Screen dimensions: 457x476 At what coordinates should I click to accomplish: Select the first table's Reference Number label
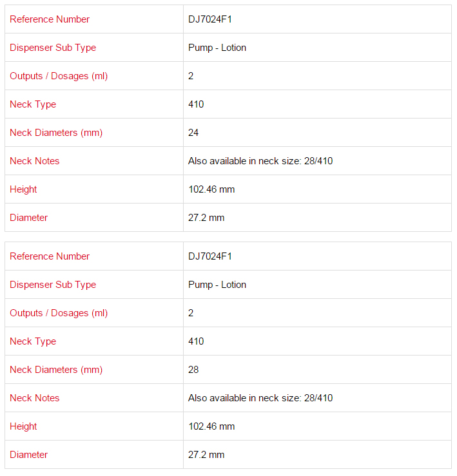[50, 19]
